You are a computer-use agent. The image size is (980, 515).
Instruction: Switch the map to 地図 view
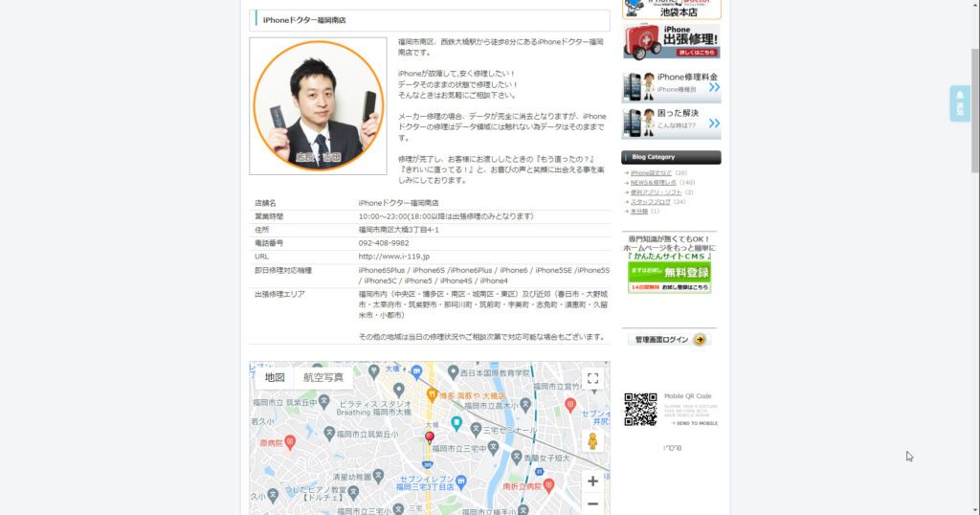[x=275, y=377]
